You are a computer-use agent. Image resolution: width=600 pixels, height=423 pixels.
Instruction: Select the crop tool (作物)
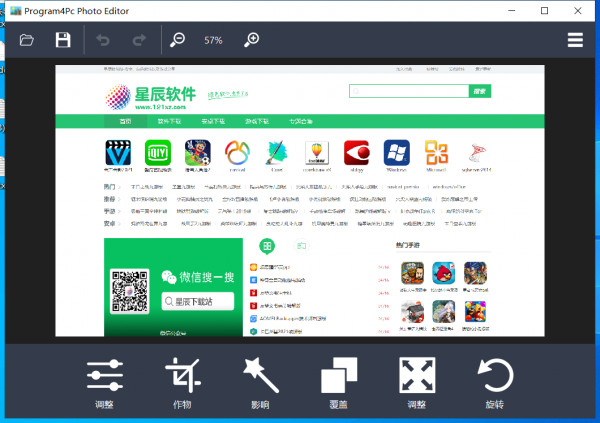point(183,383)
